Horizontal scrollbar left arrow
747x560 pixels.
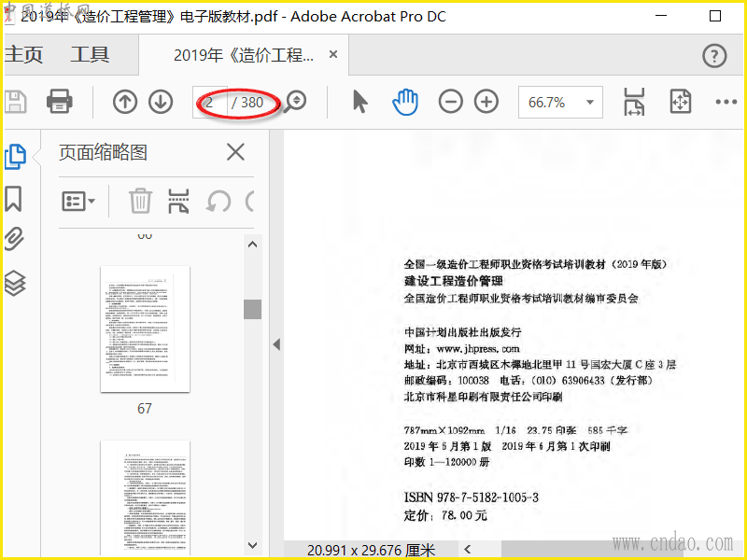pyautogui.click(x=468, y=550)
